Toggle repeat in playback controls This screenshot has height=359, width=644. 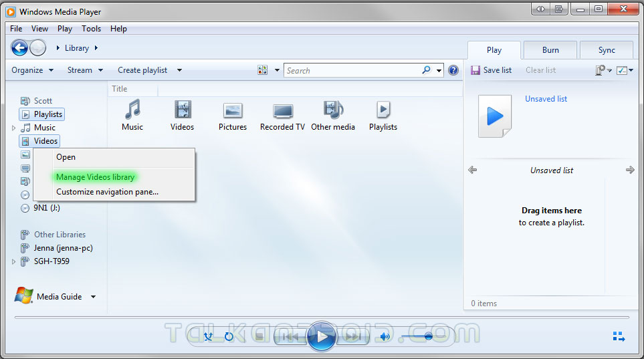pos(229,337)
